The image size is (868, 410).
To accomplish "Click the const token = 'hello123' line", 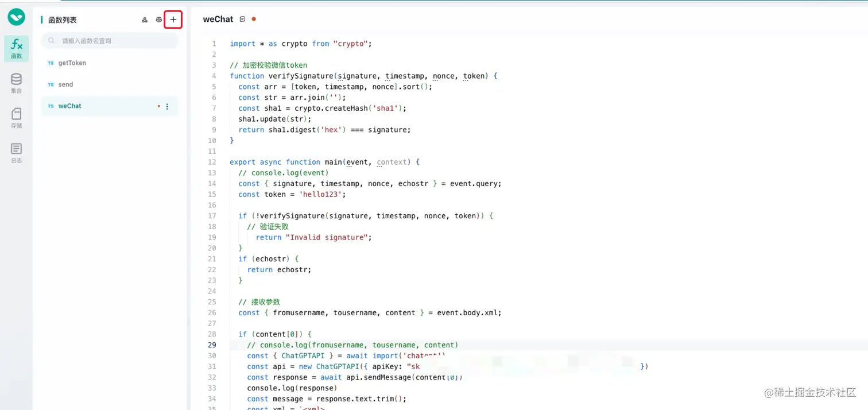I will 292,194.
